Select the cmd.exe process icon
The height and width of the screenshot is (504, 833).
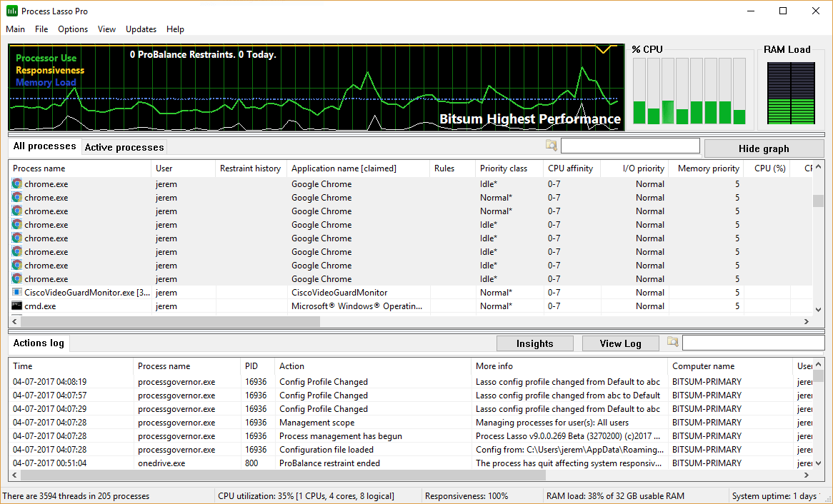coord(17,306)
